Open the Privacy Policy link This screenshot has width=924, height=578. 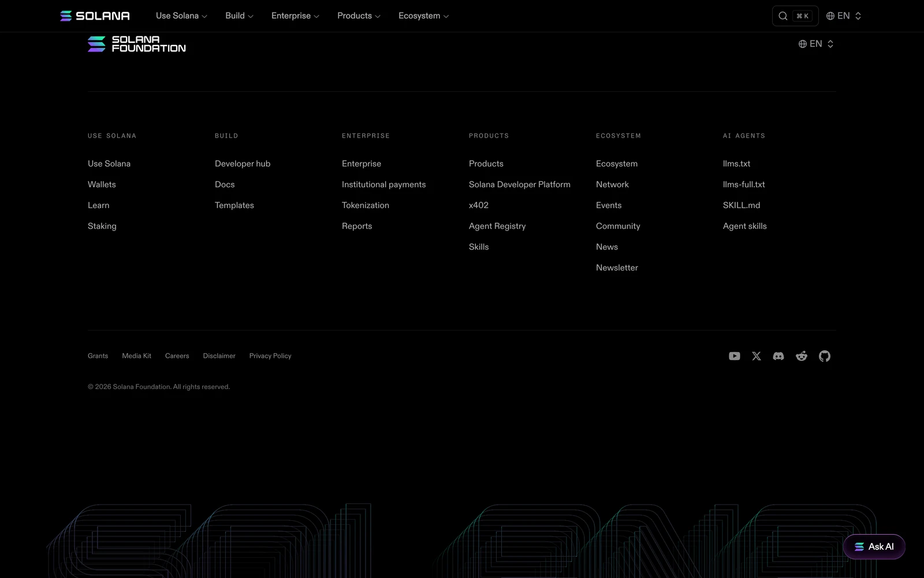click(270, 356)
